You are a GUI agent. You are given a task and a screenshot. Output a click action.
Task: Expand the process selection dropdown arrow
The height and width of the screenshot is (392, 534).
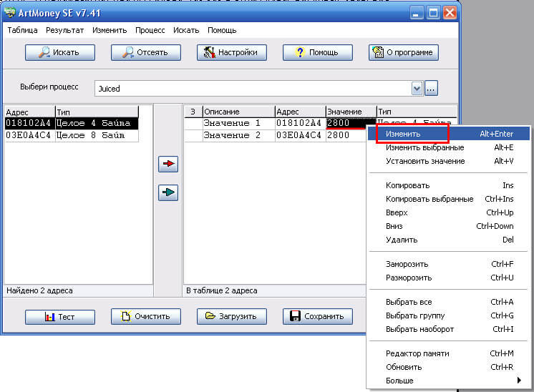pyautogui.click(x=417, y=89)
